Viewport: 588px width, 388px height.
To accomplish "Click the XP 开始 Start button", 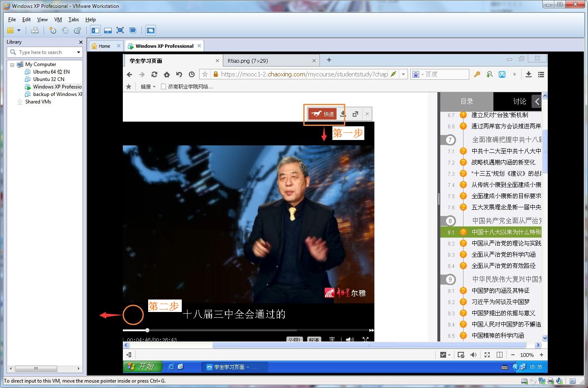I will point(142,366).
